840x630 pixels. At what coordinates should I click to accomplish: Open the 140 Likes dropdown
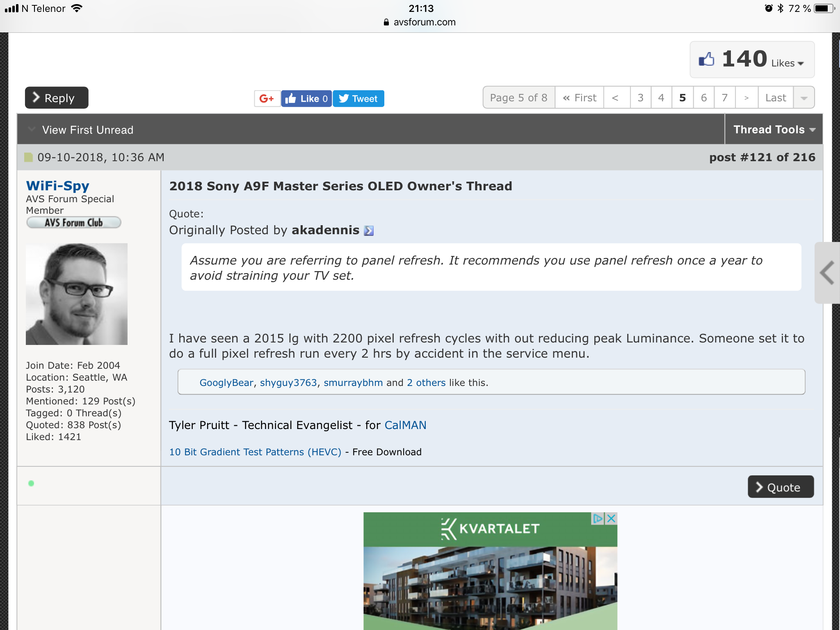pos(752,59)
